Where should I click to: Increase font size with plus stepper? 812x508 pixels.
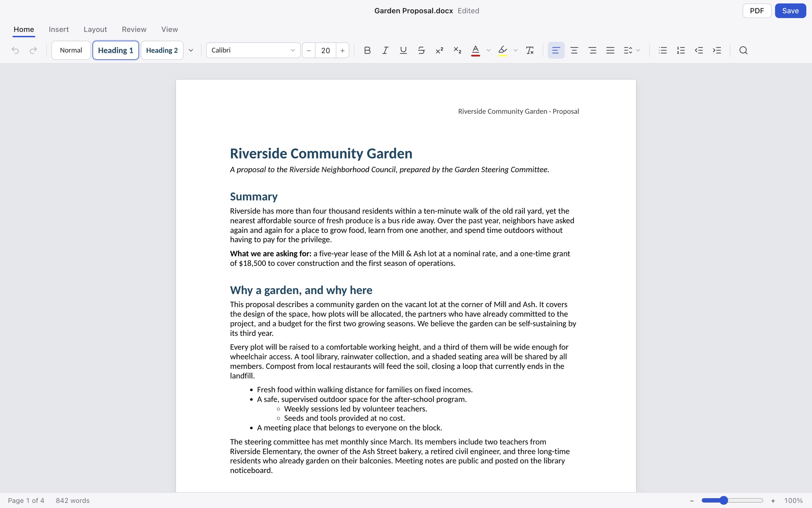click(342, 50)
